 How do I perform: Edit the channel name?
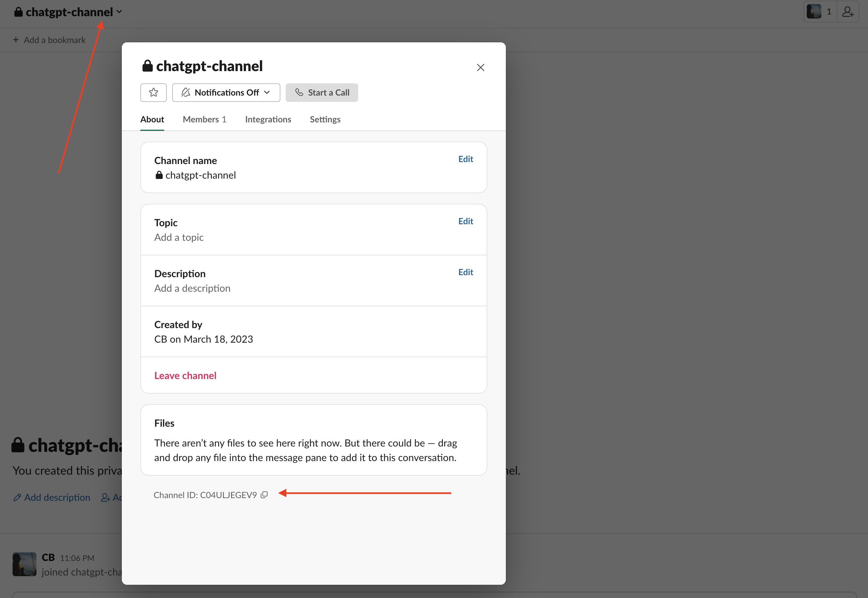coord(465,159)
